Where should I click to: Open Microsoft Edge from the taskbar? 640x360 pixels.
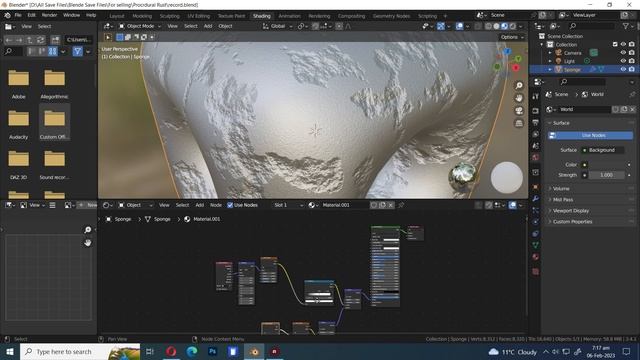pos(192,351)
